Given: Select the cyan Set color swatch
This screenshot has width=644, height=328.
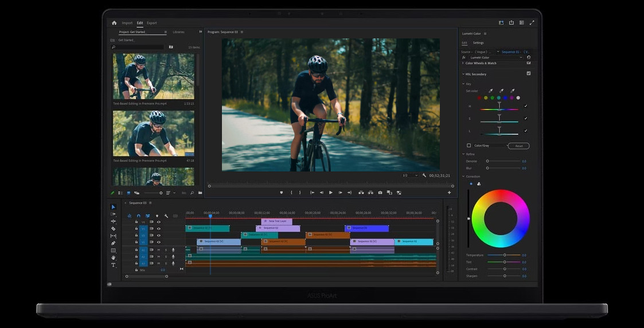Looking at the screenshot, I should (x=498, y=97).
